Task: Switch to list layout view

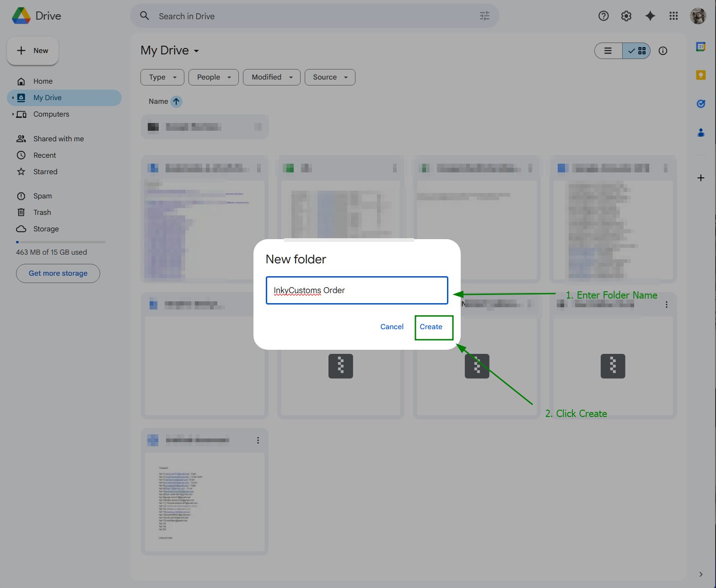Action: click(608, 51)
